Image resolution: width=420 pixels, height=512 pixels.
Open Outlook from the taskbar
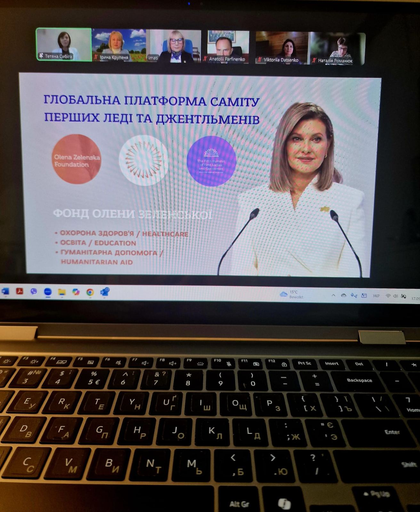(105, 292)
